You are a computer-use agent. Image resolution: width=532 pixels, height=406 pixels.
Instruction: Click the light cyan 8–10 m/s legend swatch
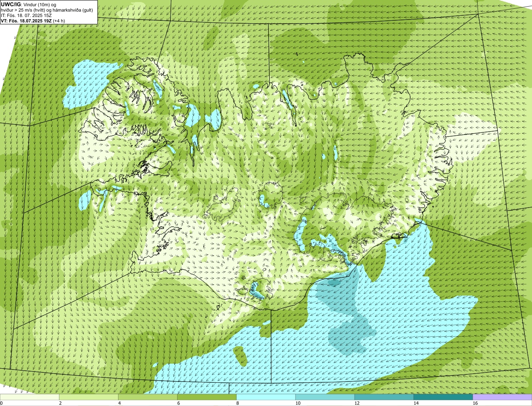click(x=266, y=397)
